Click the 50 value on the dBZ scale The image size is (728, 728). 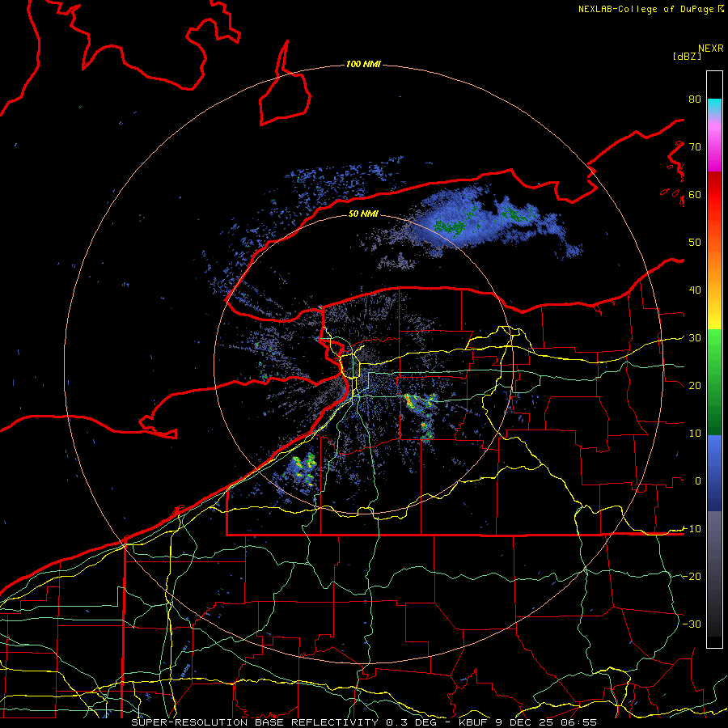695,243
